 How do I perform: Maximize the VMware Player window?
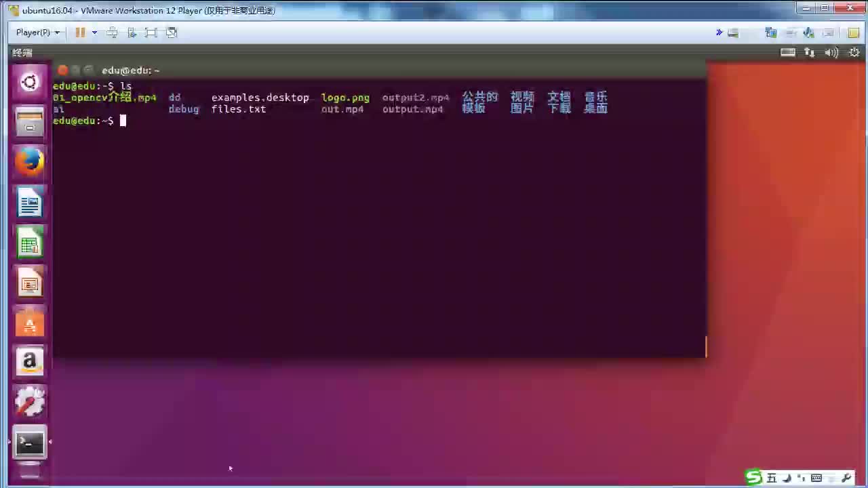[x=825, y=8]
